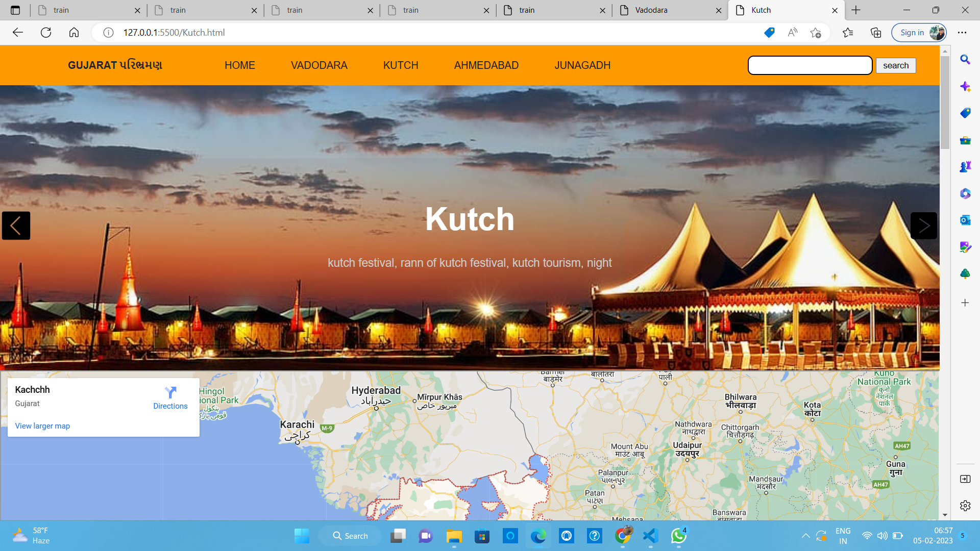Expand hidden system tray icons
Viewport: 980px width, 551px height.
[806, 536]
